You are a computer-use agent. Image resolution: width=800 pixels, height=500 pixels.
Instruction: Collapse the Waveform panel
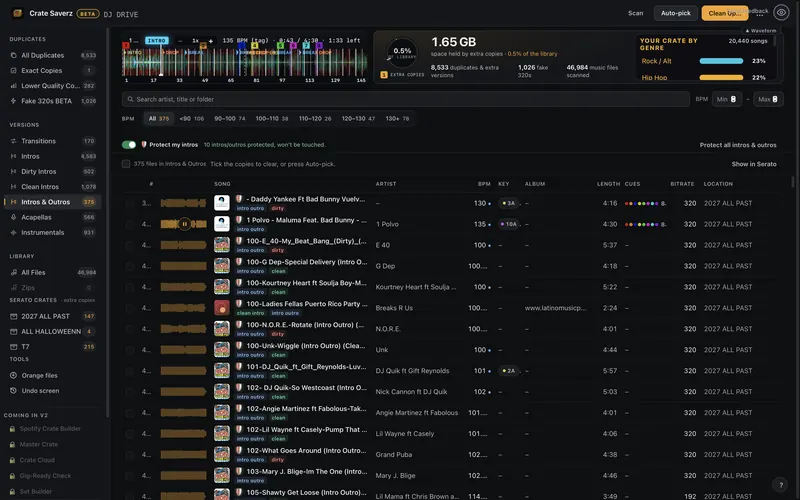pos(761,31)
